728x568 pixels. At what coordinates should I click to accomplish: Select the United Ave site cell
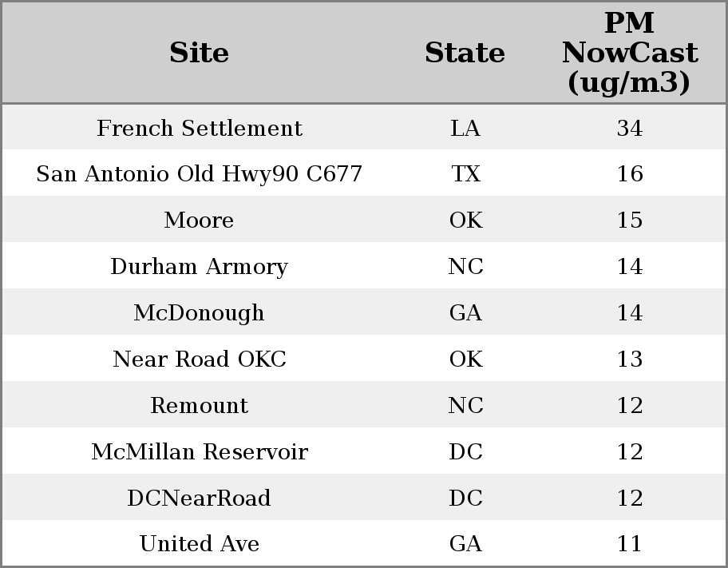[x=199, y=544]
